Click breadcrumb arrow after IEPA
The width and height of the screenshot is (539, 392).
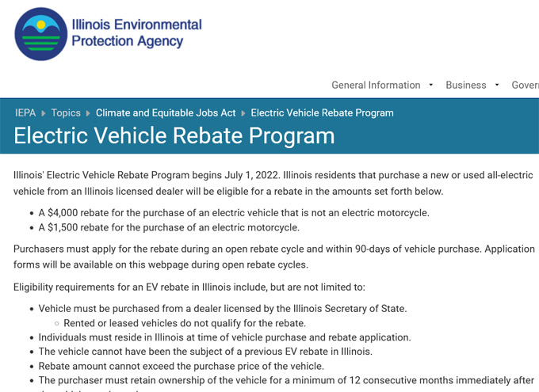[x=44, y=113]
